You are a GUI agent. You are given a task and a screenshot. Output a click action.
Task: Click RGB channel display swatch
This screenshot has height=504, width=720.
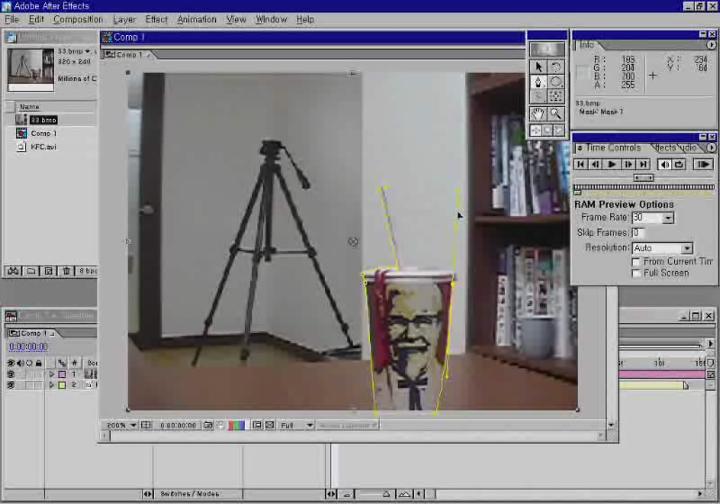point(236,425)
